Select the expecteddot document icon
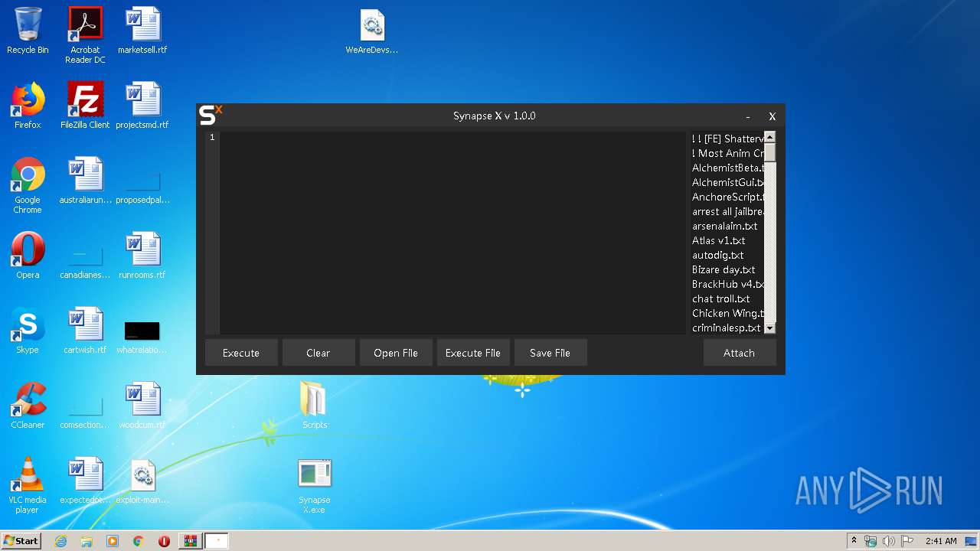Image resolution: width=980 pixels, height=551 pixels. click(85, 481)
